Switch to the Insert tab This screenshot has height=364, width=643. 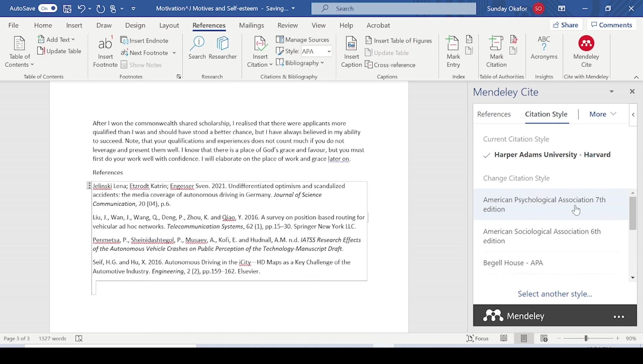[x=74, y=25]
